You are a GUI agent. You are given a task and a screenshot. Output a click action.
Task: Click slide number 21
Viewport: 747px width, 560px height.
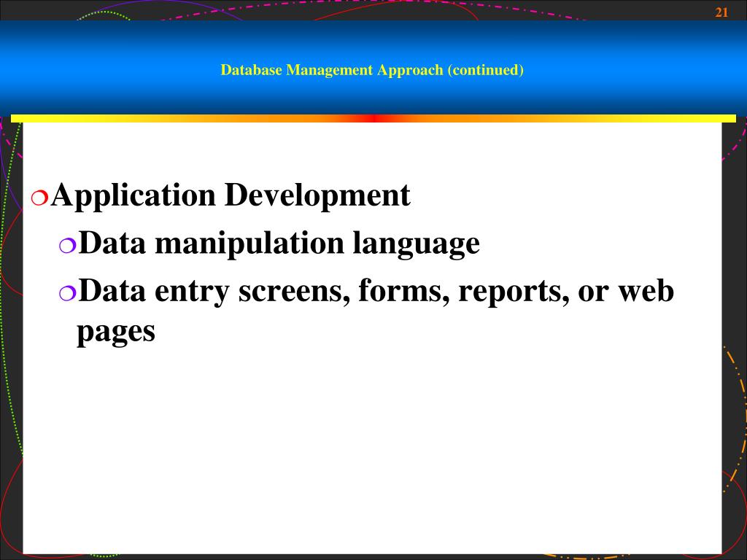721,13
